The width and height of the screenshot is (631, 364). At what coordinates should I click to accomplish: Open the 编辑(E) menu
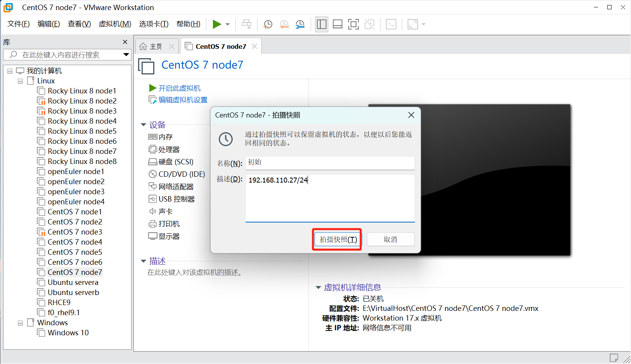(x=48, y=24)
